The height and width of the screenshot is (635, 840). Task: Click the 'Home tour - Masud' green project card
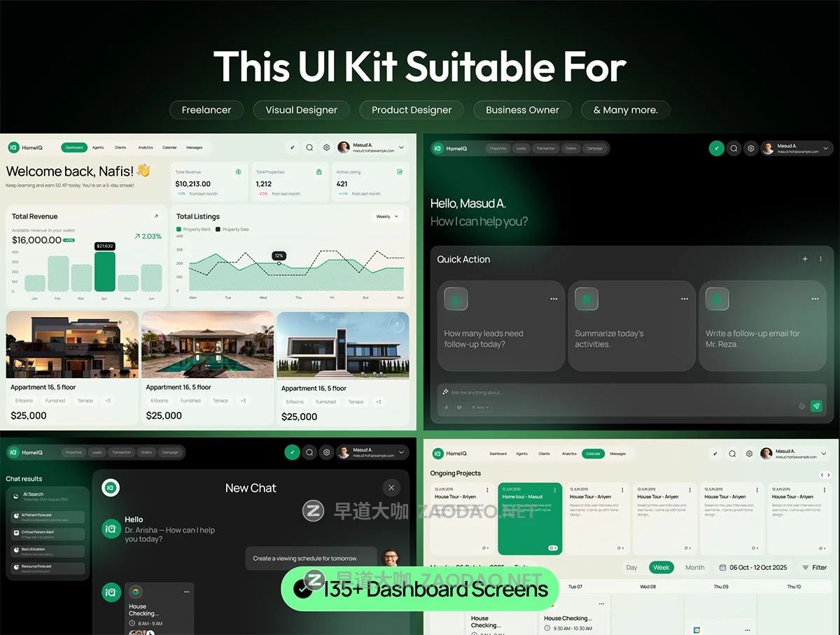530,518
